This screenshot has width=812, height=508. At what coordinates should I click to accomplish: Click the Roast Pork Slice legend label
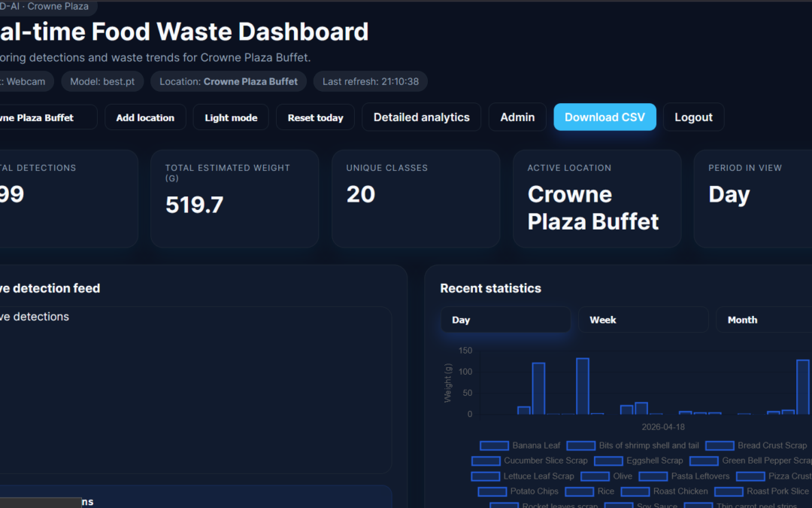point(777,491)
